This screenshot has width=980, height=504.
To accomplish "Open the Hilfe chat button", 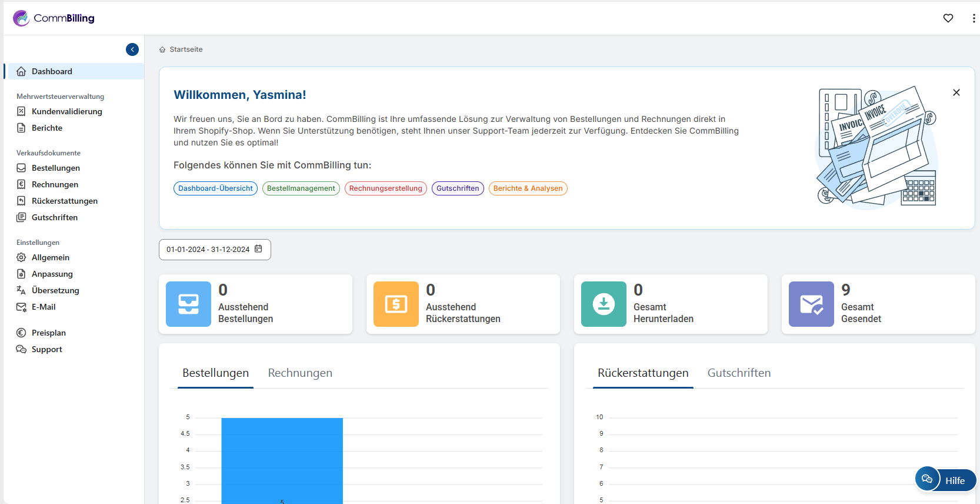I will tap(945, 480).
